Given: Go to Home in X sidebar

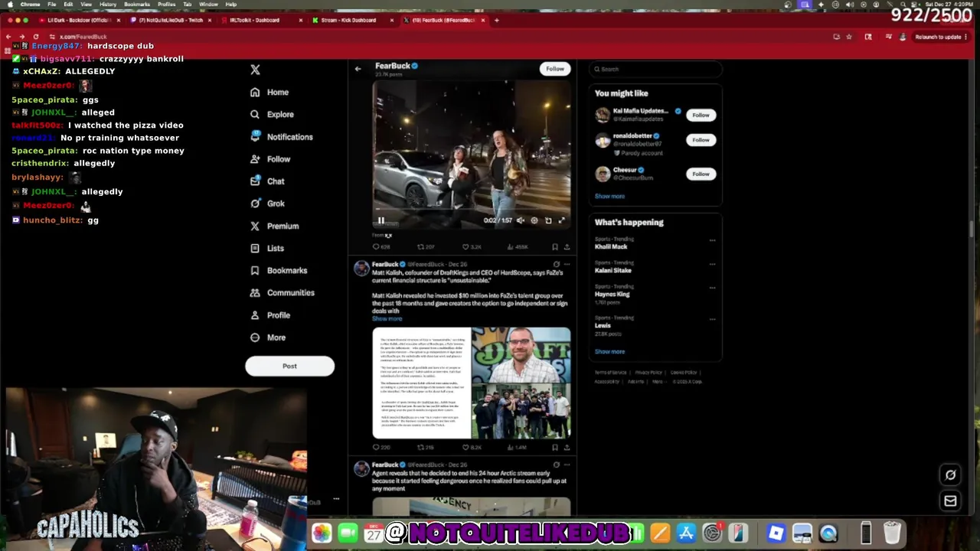Looking at the screenshot, I should [269, 92].
